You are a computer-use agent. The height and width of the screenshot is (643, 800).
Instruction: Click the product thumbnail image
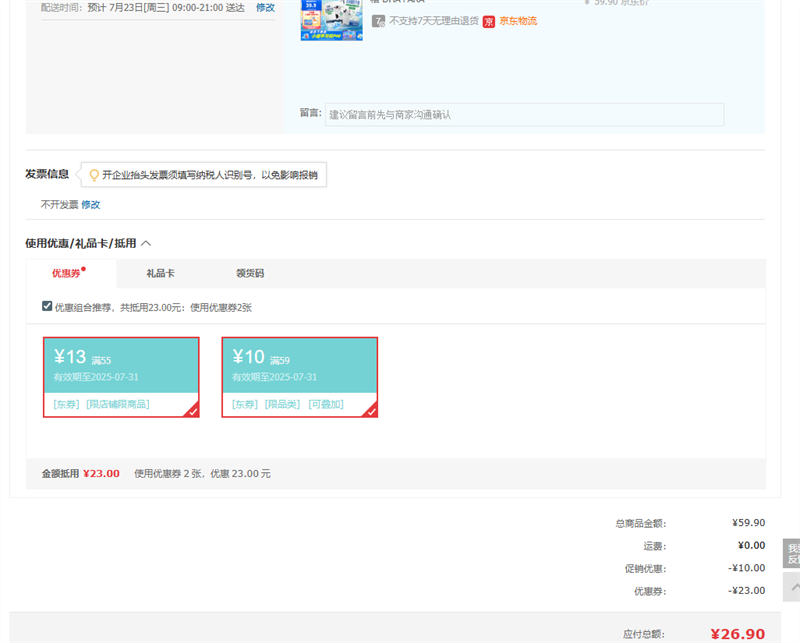pyautogui.click(x=331, y=20)
